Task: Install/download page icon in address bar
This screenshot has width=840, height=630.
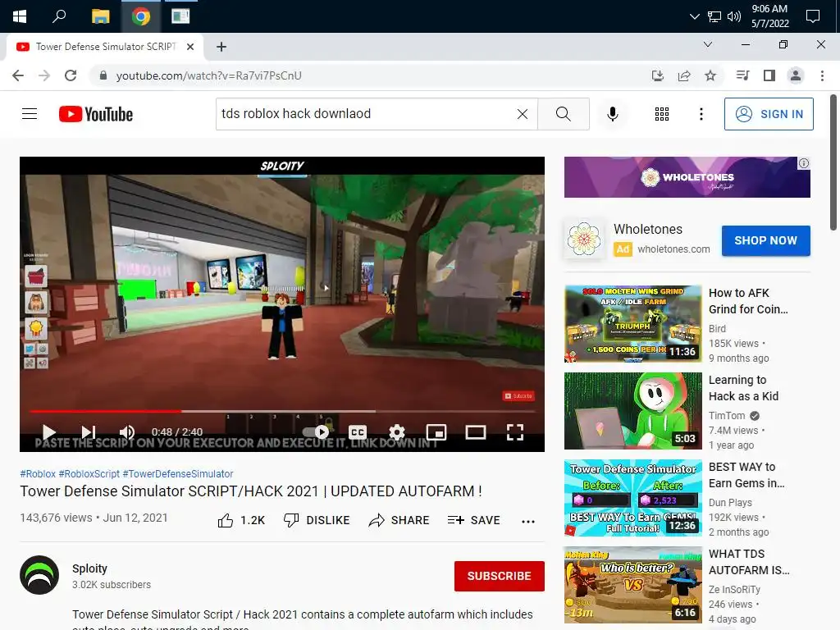Action: pos(657,75)
